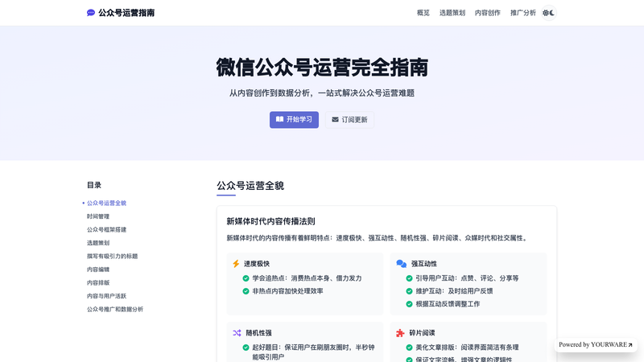Open the 概览 nav item
This screenshot has height=362, width=644.
pyautogui.click(x=423, y=13)
